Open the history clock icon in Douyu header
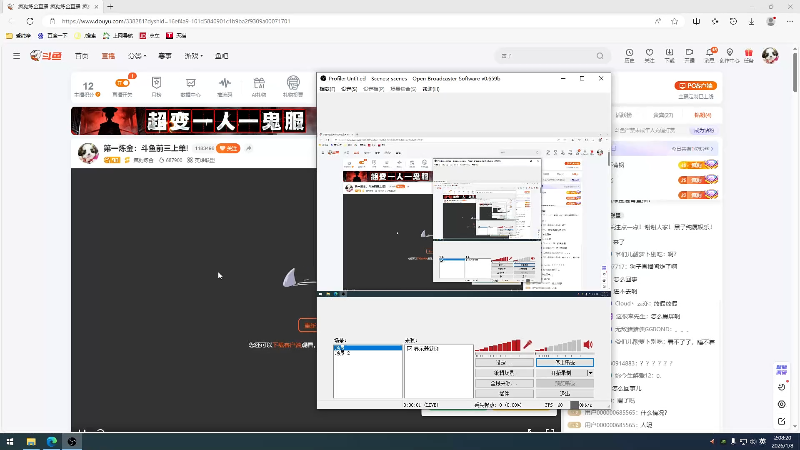This screenshot has width=800, height=450. pyautogui.click(x=629, y=55)
